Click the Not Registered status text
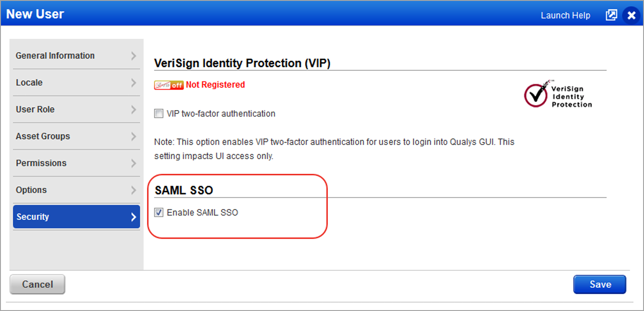This screenshot has width=644, height=311. (x=215, y=85)
